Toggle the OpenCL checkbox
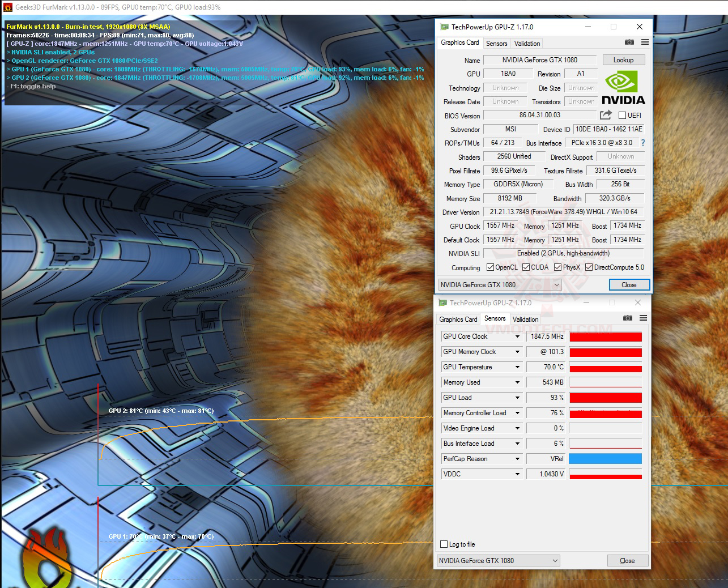The image size is (728, 588). point(489,267)
